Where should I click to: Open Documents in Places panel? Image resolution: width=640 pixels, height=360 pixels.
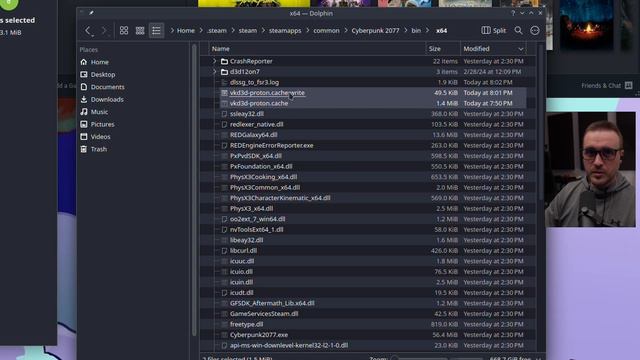coord(107,87)
